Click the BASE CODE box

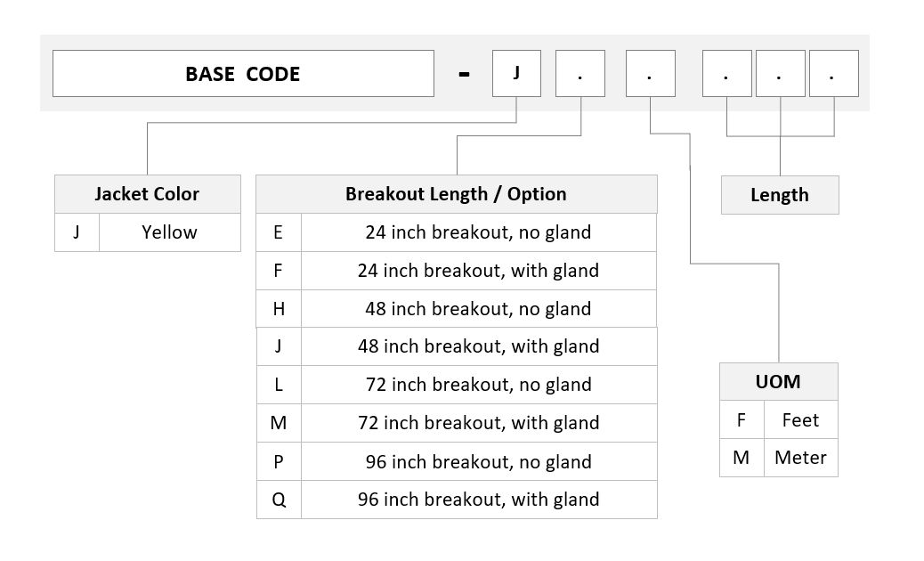point(243,74)
